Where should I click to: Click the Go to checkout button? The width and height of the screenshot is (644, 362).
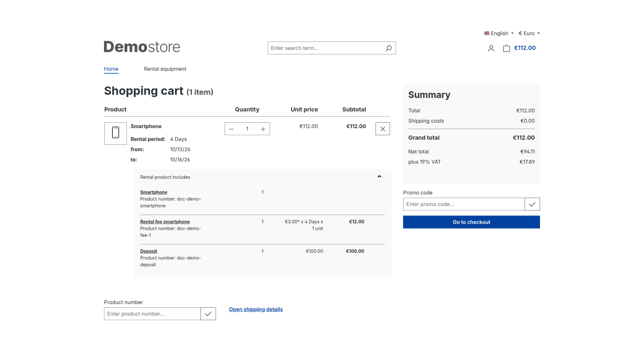point(471,222)
